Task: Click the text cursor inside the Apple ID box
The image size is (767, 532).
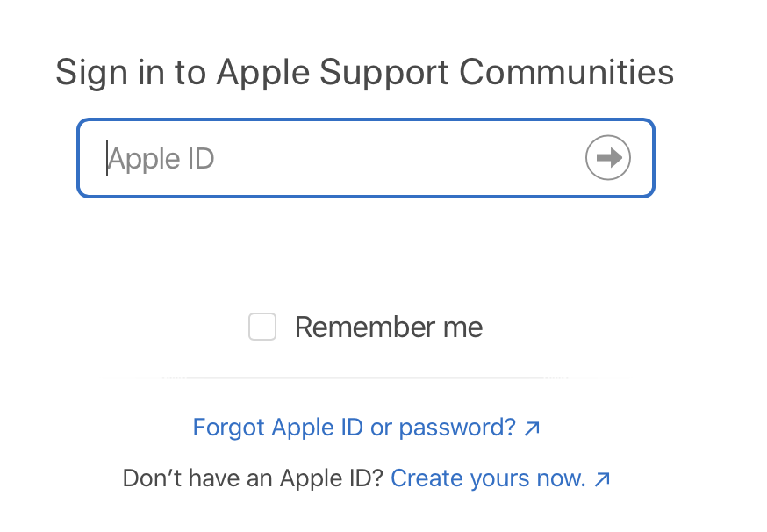Action: tap(107, 159)
